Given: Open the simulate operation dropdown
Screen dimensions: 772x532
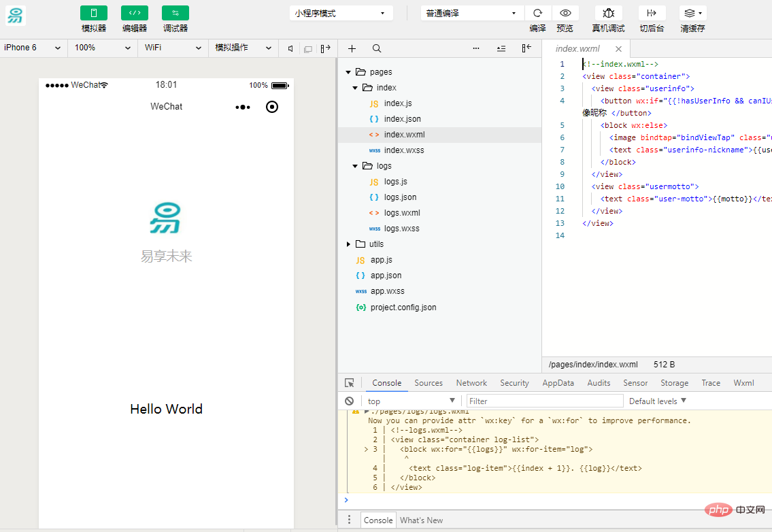Looking at the screenshot, I should pos(244,48).
